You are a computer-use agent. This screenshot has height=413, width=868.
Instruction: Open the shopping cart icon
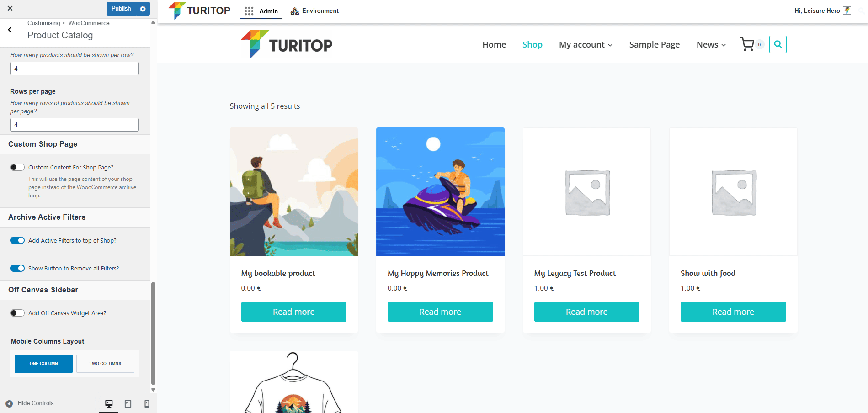click(x=747, y=44)
